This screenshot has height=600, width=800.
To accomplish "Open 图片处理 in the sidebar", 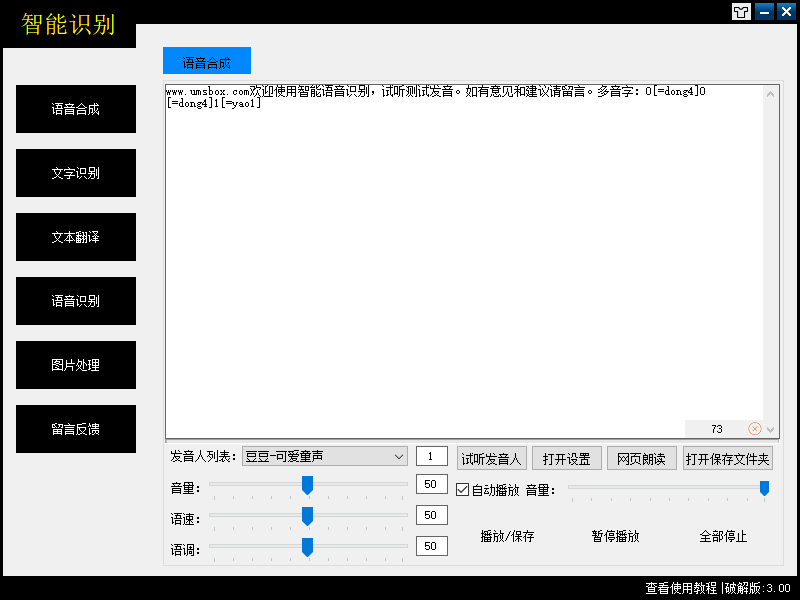I will point(75,365).
